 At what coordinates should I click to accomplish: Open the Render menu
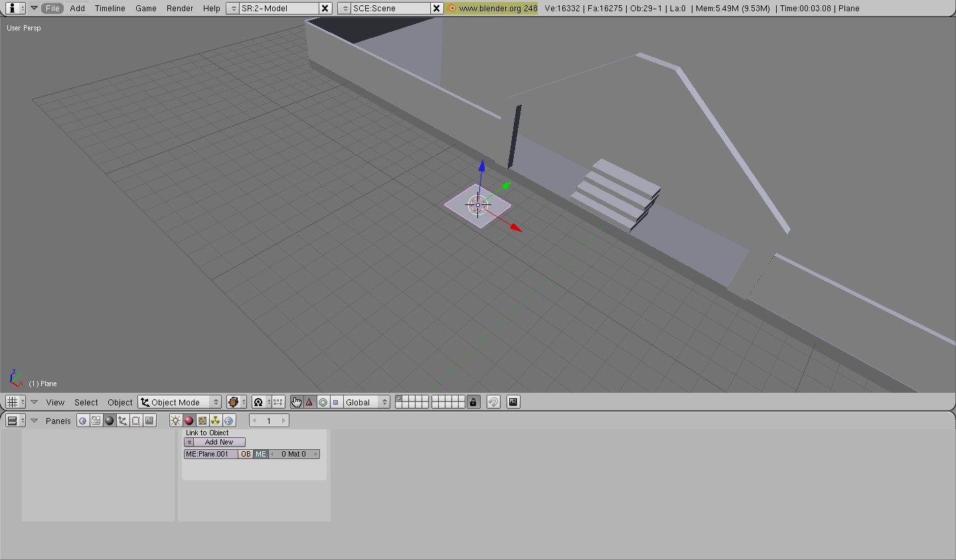pyautogui.click(x=179, y=8)
